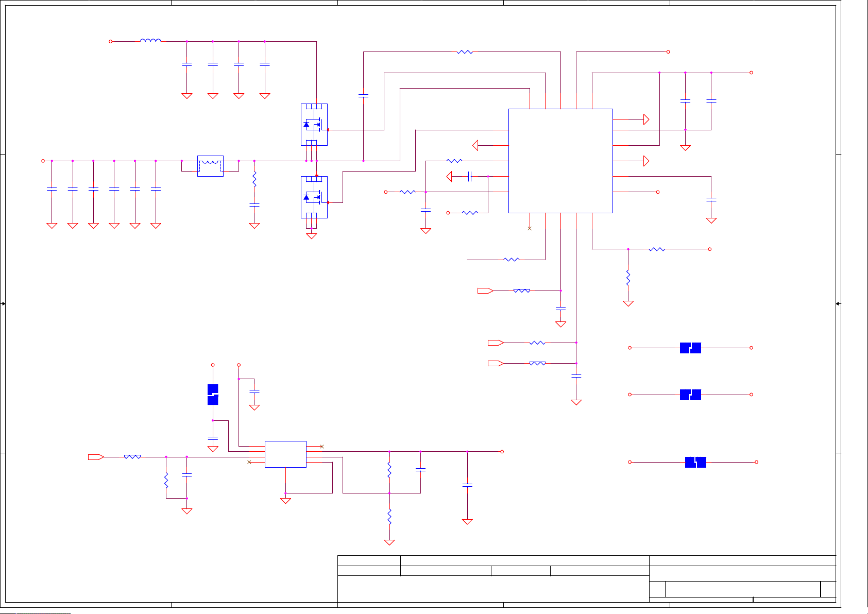Select the boxed inductor symbol on the main output rail

[x=210, y=166]
